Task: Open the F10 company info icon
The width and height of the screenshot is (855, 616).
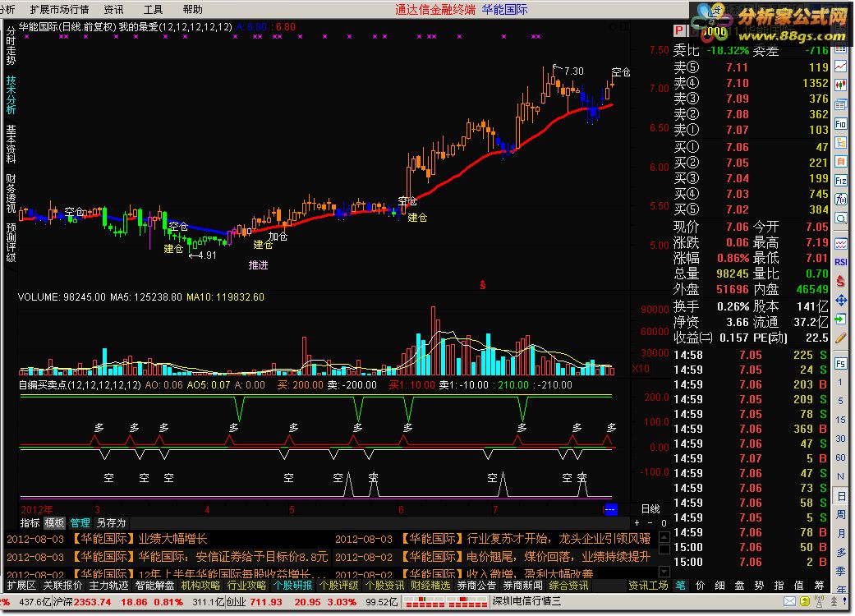Action: point(840,124)
